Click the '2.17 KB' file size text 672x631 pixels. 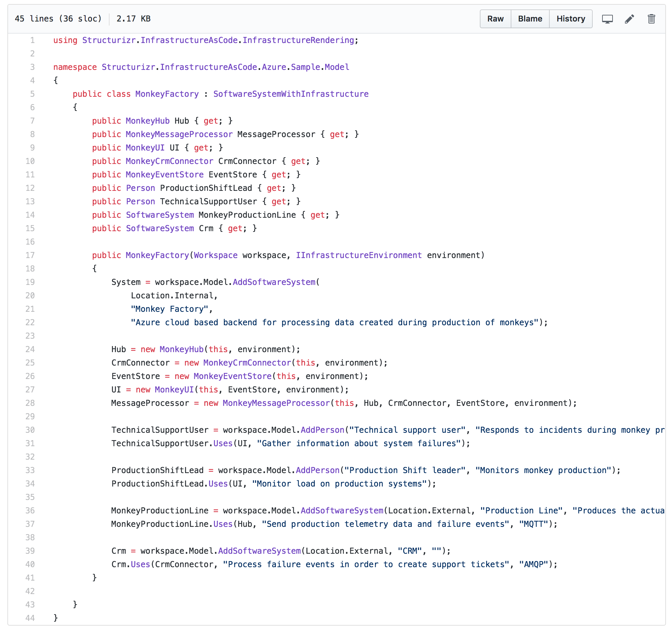(133, 19)
